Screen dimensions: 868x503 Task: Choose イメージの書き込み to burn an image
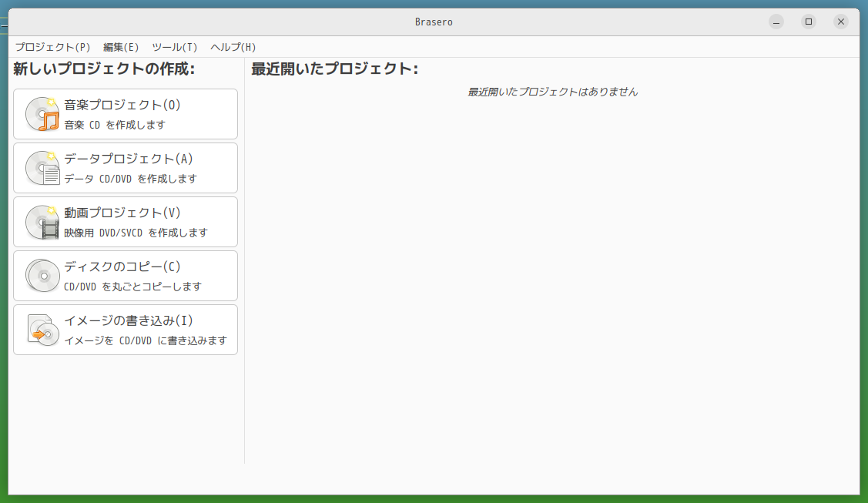[x=126, y=330]
